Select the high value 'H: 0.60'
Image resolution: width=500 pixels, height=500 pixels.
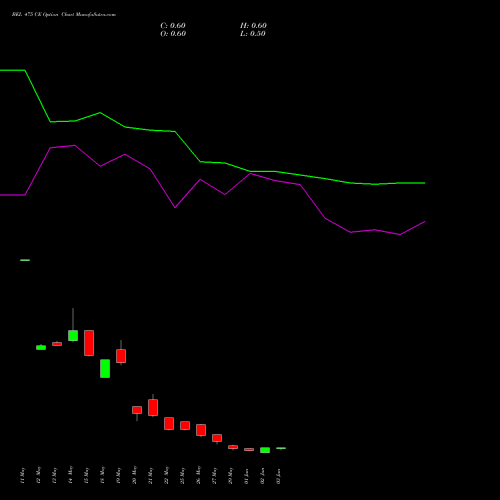point(253,26)
